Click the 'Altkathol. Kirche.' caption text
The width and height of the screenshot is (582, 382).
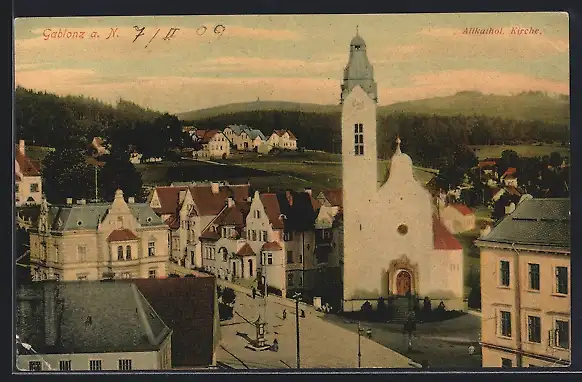[502, 31]
